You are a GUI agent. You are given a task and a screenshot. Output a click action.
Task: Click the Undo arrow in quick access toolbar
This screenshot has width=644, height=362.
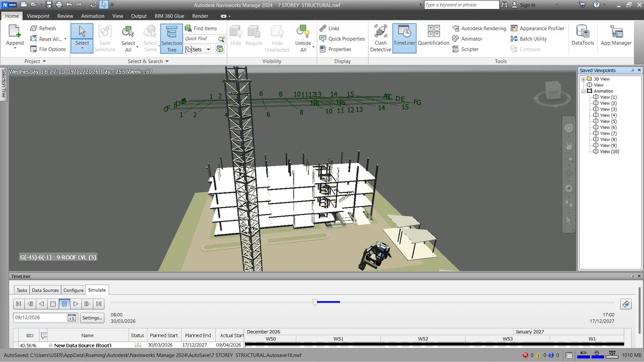[69, 5]
